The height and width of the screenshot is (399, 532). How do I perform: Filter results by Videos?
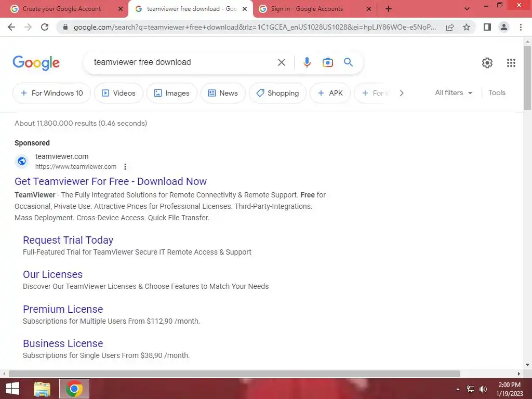click(118, 93)
